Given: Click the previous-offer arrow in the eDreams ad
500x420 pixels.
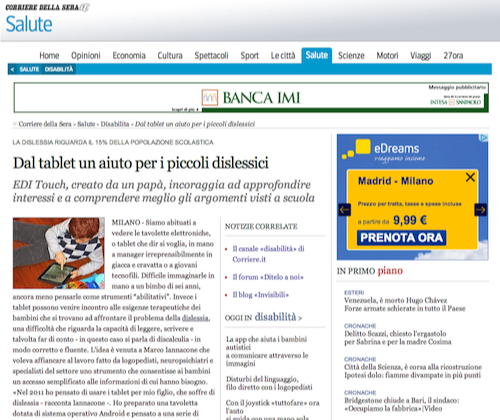Looking at the screenshot, I should coord(345,210).
